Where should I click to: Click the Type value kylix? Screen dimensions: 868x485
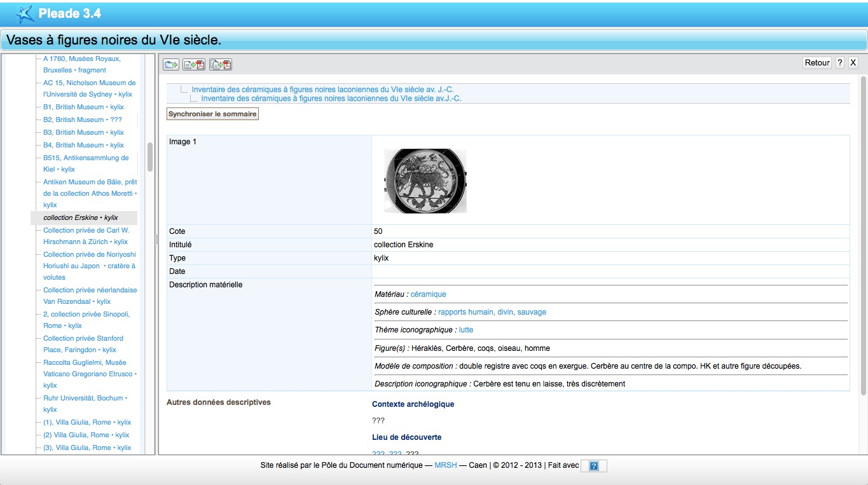381,258
